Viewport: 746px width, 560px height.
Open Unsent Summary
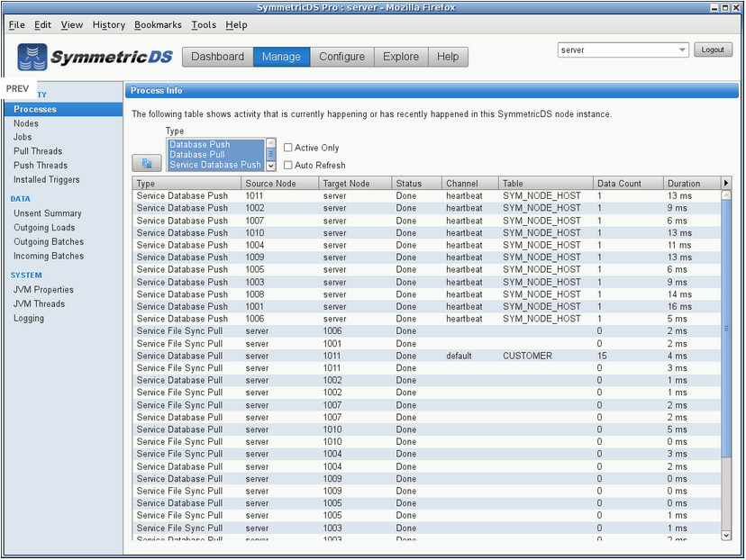pyautogui.click(x=47, y=213)
